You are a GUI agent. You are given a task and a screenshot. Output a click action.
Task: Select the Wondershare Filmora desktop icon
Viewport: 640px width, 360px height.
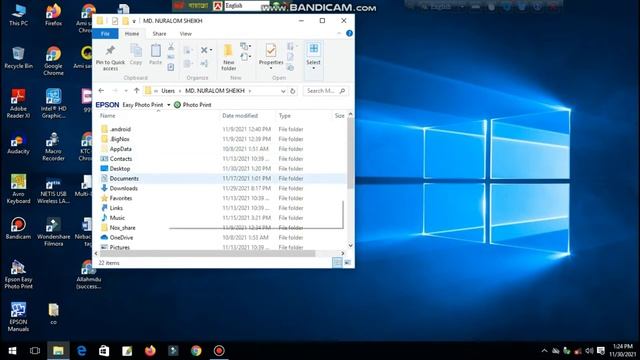53,232
